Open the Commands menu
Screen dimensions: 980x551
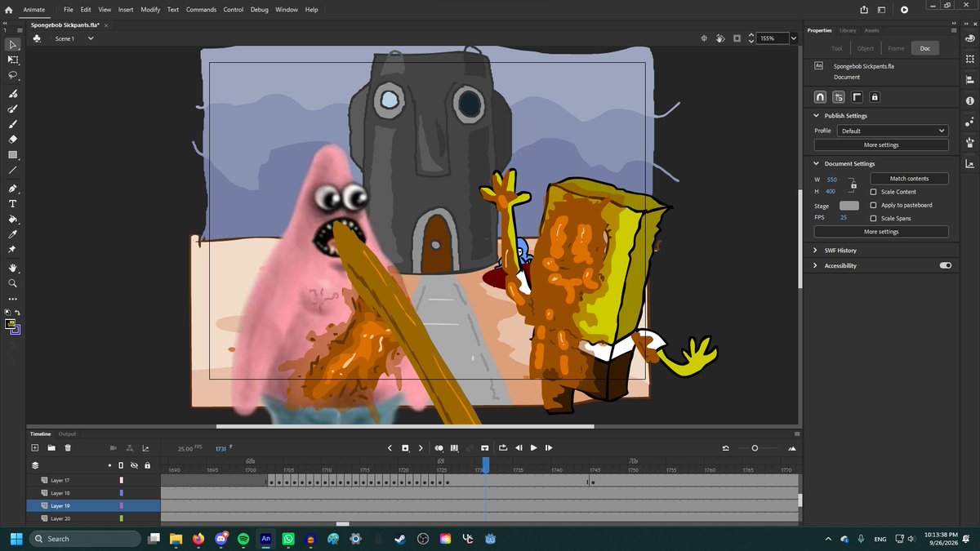pyautogui.click(x=201, y=10)
